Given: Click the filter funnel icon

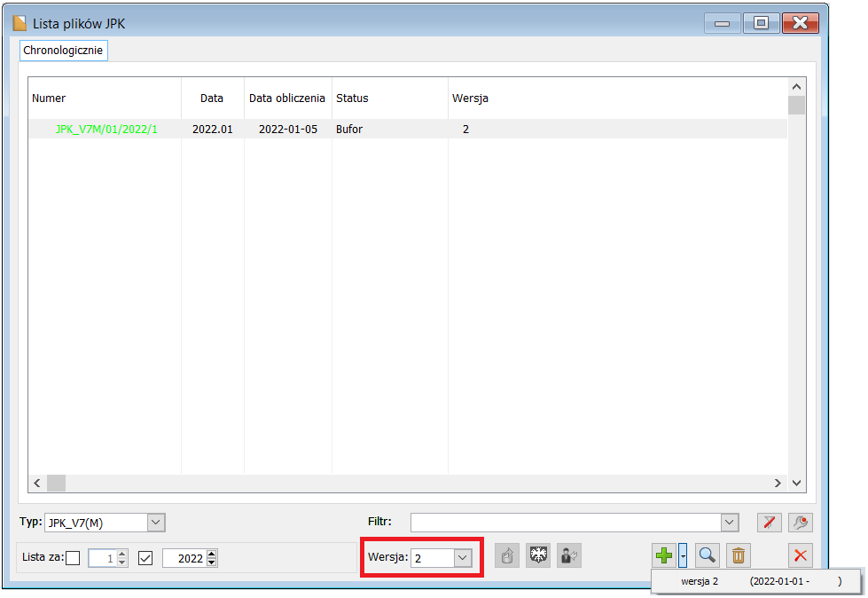Looking at the screenshot, I should click(x=769, y=523).
